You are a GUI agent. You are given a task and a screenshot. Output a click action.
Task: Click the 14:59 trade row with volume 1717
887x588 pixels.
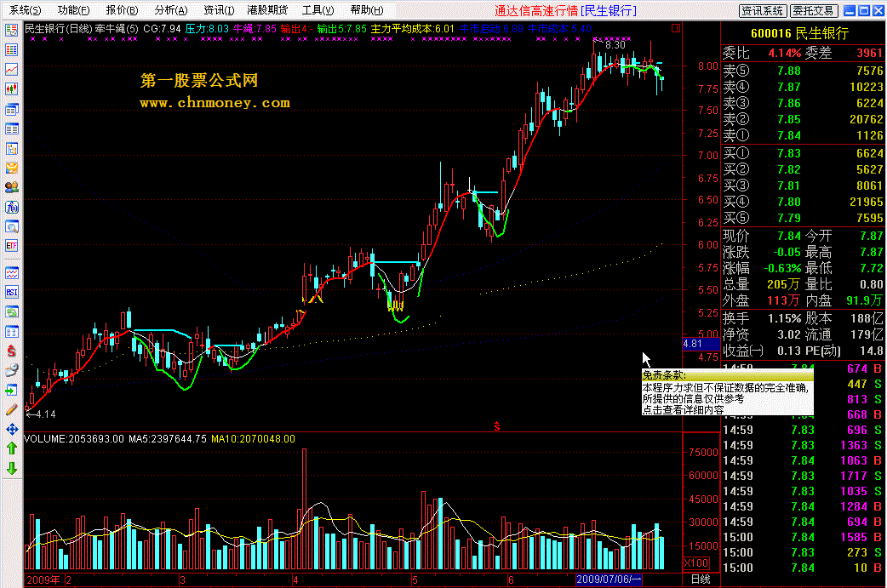coord(804,476)
